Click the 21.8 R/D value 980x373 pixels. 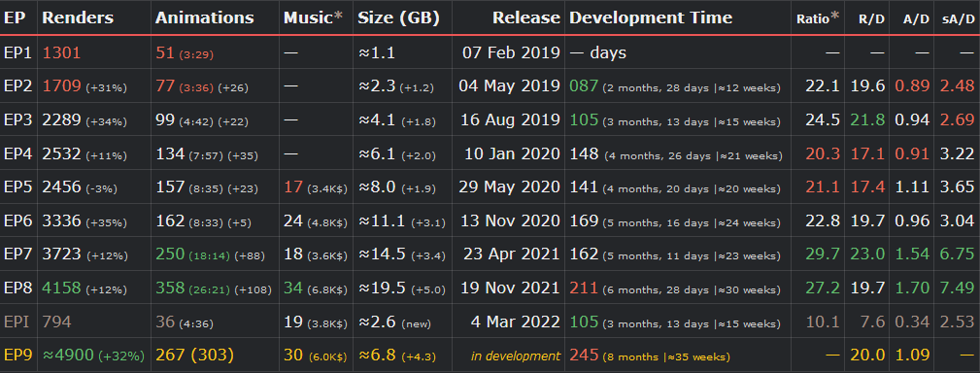click(867, 119)
